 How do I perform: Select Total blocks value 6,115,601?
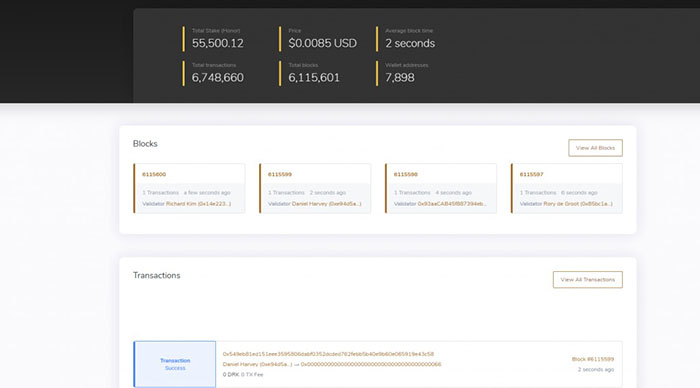[314, 78]
